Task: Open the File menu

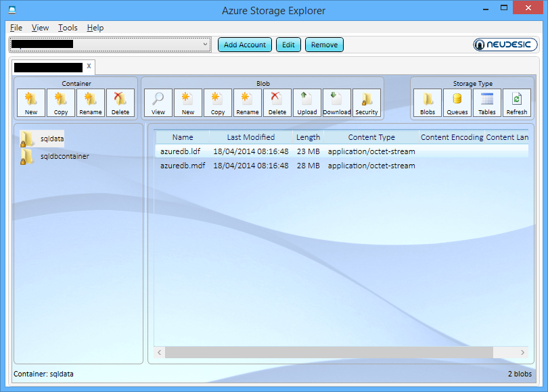Action: point(16,28)
